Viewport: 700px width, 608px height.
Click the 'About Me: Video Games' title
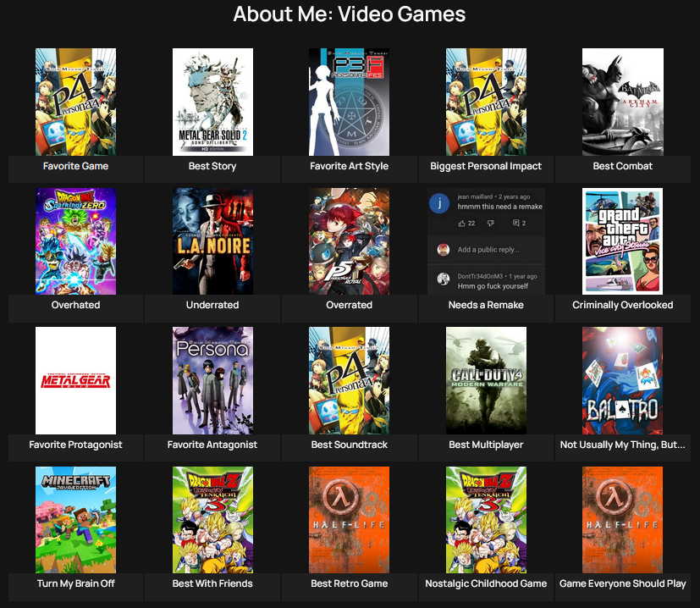tap(350, 14)
